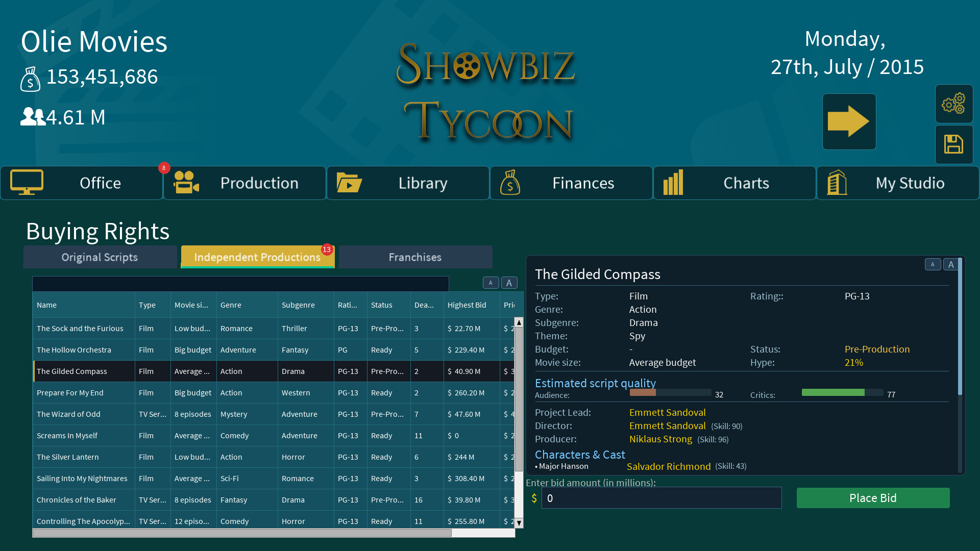Click the money bag icon beside studio balance
The width and height of the screenshot is (980, 551).
(x=30, y=79)
